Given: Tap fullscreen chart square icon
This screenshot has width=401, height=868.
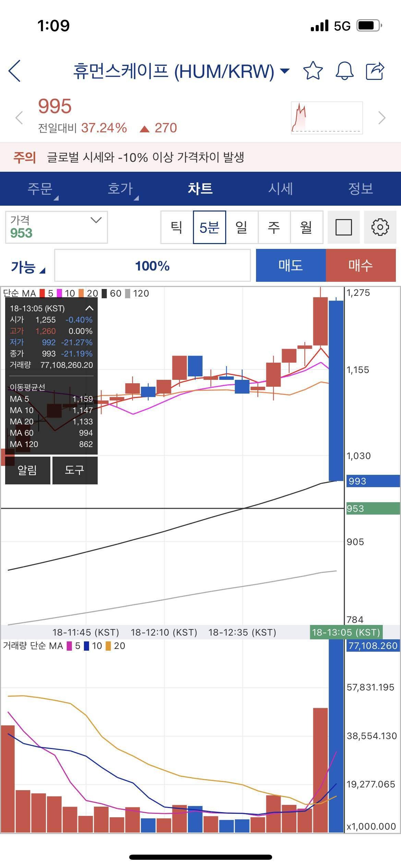Looking at the screenshot, I should pos(343,227).
